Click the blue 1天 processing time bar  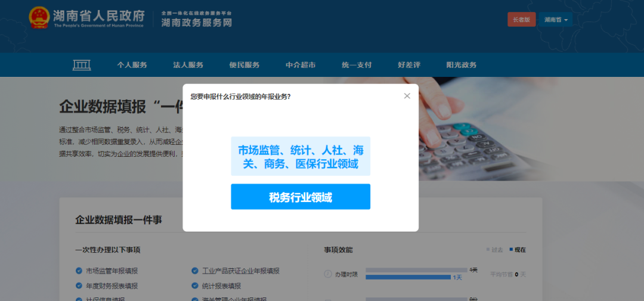pos(408,277)
